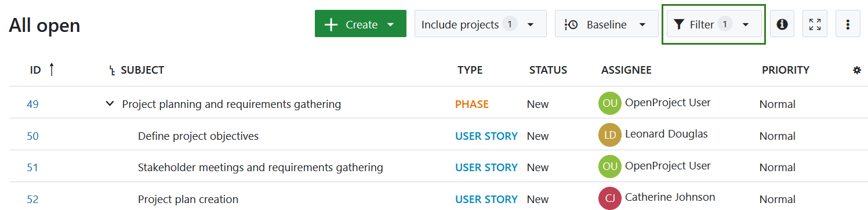Image resolution: width=868 pixels, height=210 pixels.
Task: Click status New of work package 50
Action: tap(537, 136)
